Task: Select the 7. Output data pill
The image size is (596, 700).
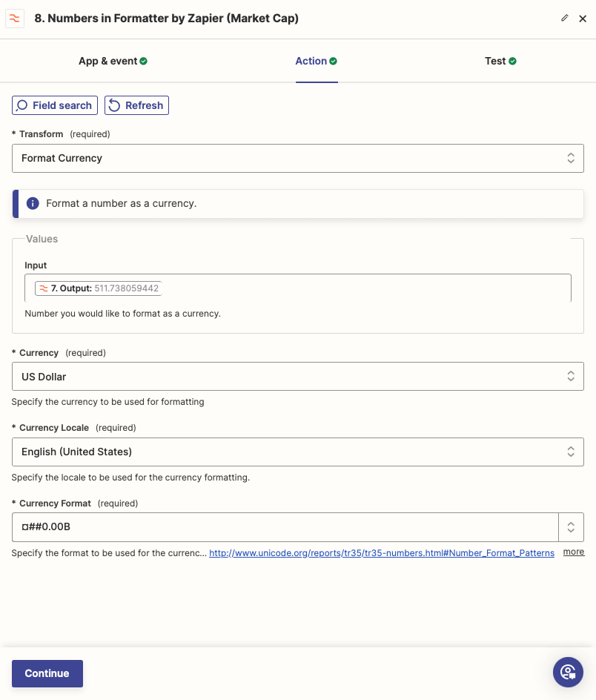Action: coord(98,288)
